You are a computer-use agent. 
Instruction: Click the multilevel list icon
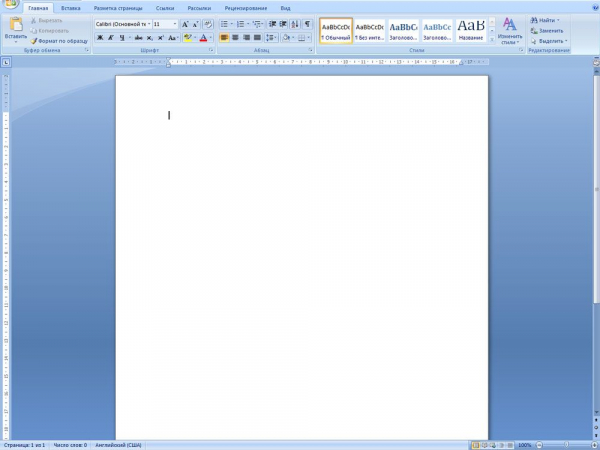click(256, 24)
